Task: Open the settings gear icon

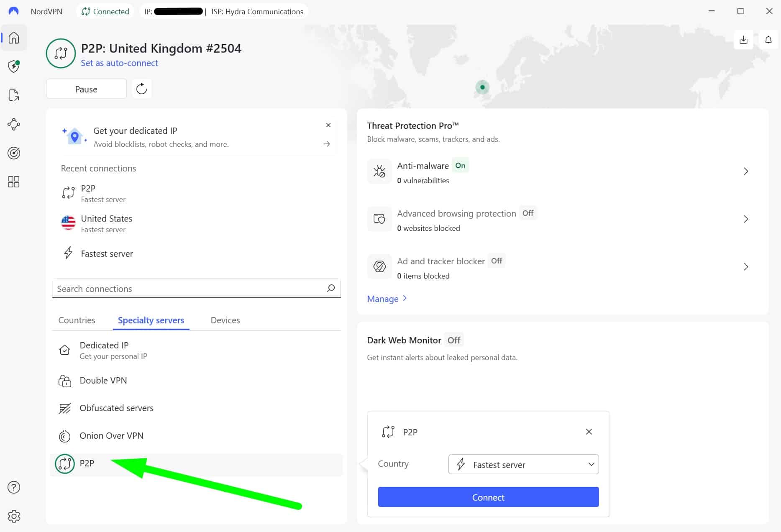Action: (x=14, y=516)
